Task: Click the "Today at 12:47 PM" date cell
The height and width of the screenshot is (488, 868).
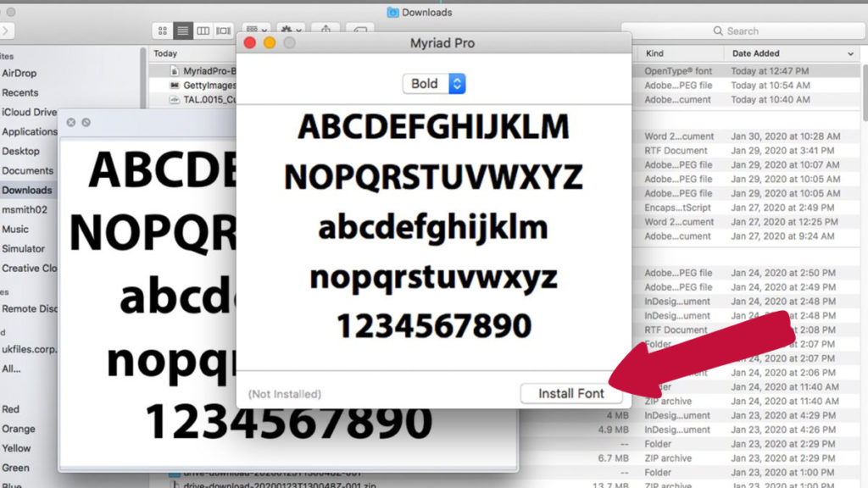Action: click(x=770, y=71)
